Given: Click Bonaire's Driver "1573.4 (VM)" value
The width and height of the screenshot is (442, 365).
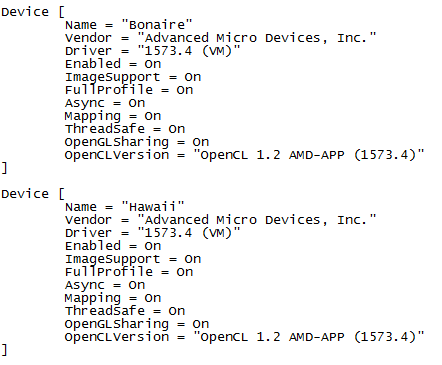Looking at the screenshot, I should tap(189, 51).
